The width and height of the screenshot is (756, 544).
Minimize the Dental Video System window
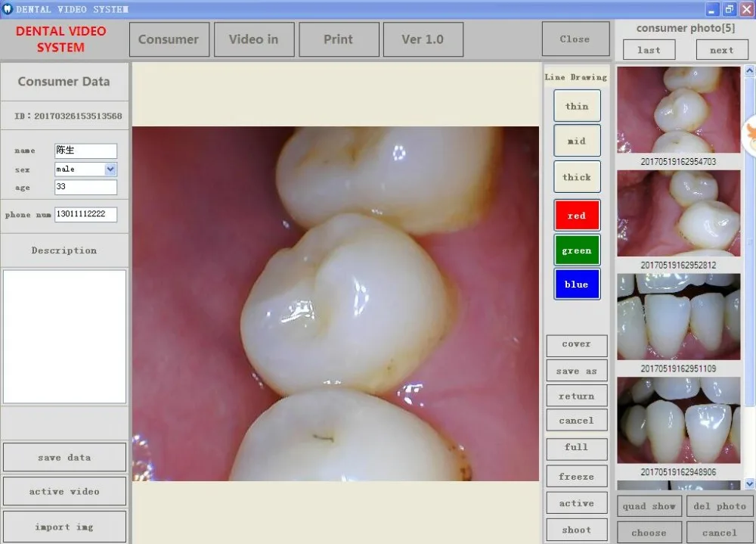pos(712,9)
